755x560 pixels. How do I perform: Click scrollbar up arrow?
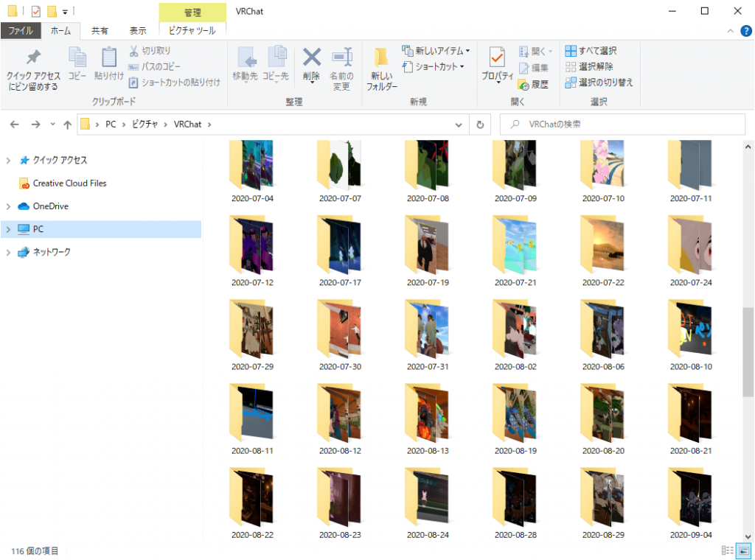tap(748, 147)
